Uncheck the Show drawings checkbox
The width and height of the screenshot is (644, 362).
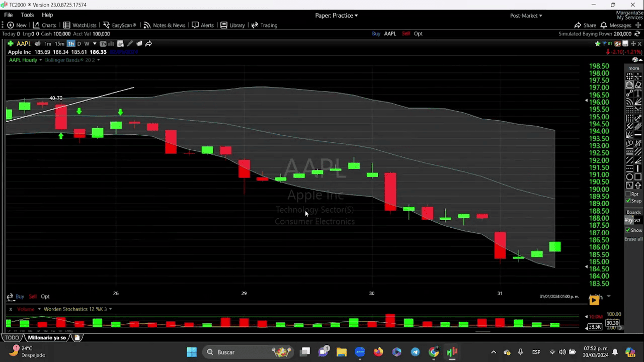627,230
